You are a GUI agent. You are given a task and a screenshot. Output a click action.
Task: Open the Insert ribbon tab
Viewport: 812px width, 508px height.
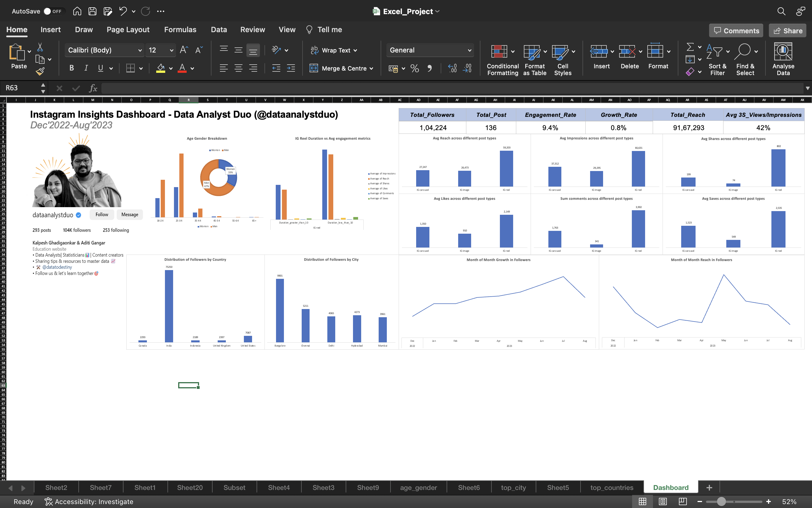pyautogui.click(x=50, y=30)
